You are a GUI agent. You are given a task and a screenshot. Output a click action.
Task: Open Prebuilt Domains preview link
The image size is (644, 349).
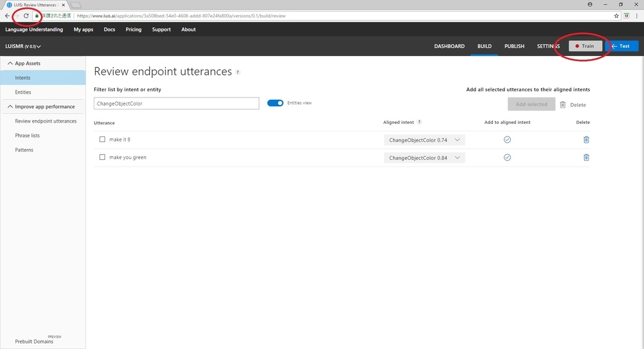[34, 341]
